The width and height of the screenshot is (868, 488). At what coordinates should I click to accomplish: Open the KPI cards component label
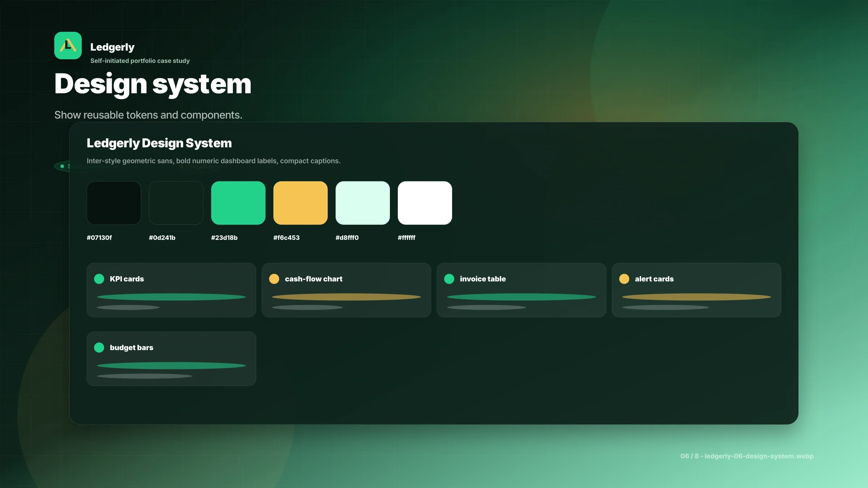coord(127,279)
